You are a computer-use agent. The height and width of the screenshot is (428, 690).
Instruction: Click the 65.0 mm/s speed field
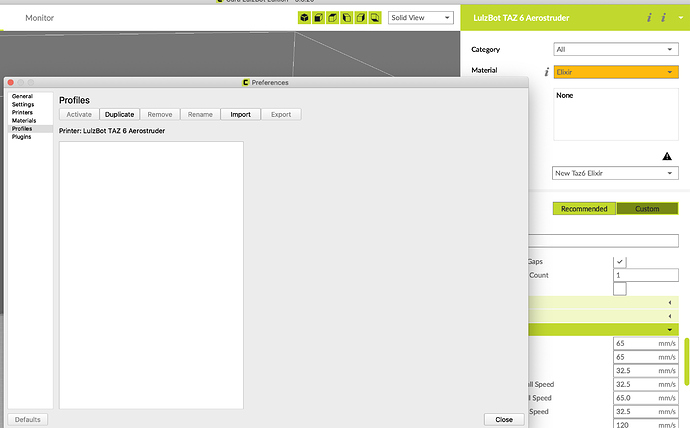[646, 398]
